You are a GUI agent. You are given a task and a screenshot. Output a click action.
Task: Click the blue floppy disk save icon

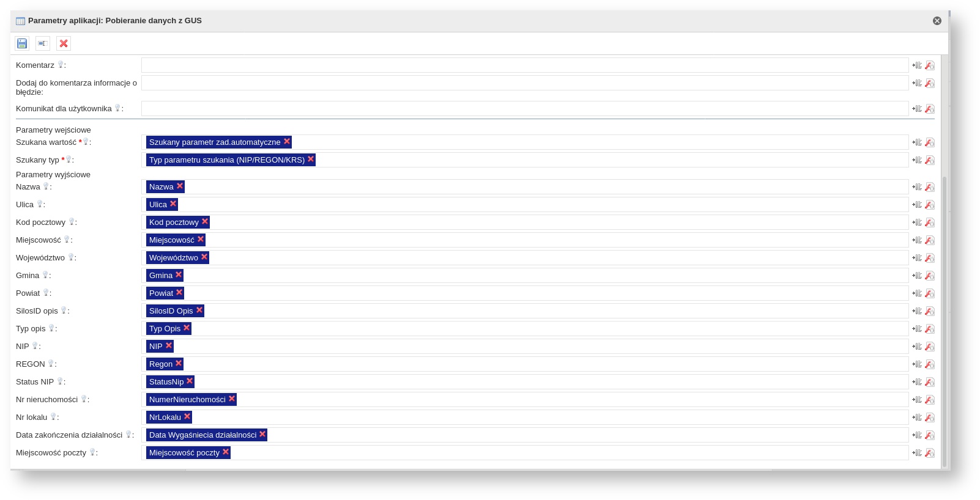click(22, 43)
